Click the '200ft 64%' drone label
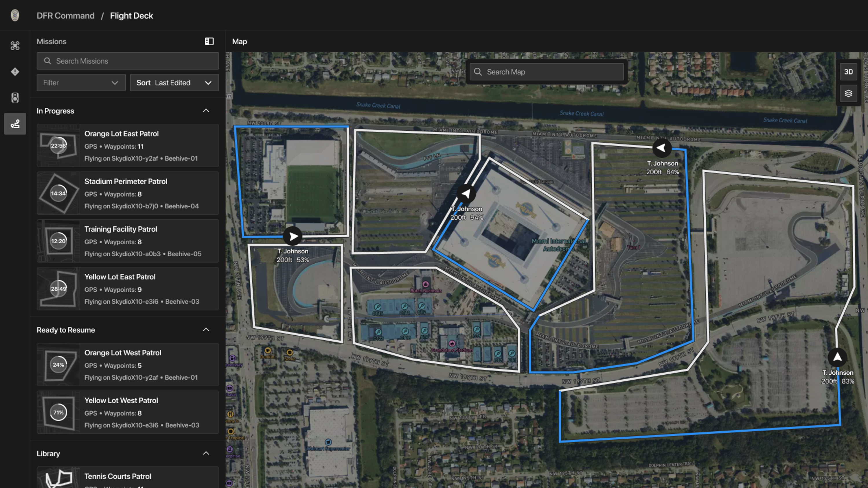This screenshot has width=868, height=488. [x=663, y=172]
